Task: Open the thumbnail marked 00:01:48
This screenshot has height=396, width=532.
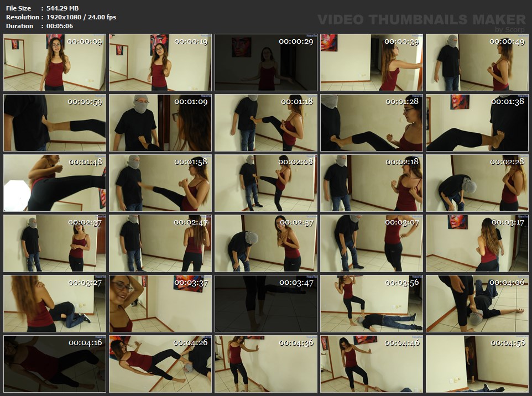Action: tap(55, 183)
